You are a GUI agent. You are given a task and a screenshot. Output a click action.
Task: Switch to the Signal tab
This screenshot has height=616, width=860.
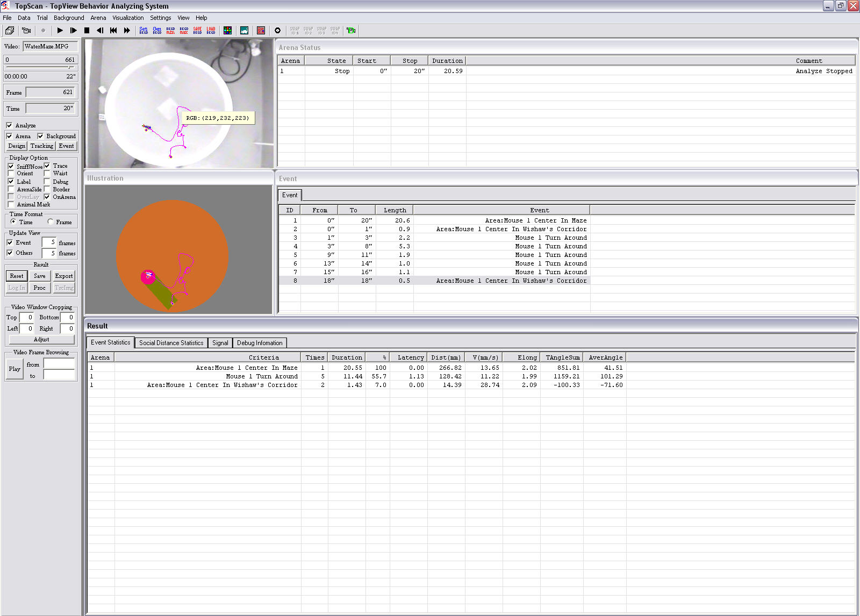(220, 343)
